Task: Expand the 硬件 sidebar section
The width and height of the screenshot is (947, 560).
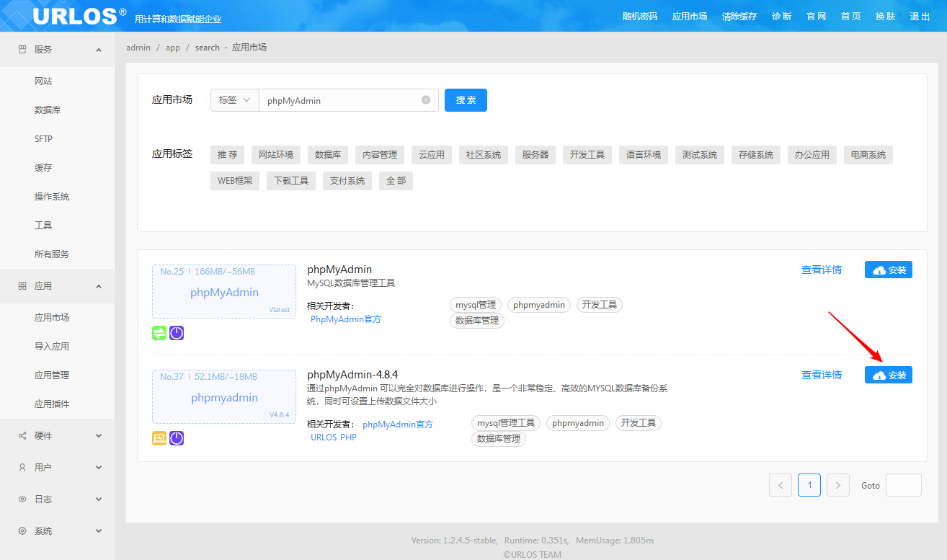Action: tap(99, 436)
